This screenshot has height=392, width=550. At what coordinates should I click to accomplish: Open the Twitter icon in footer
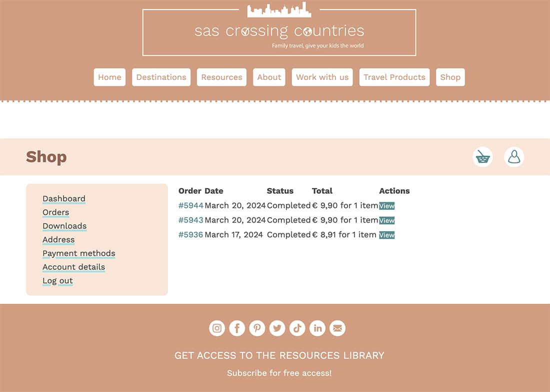click(277, 328)
